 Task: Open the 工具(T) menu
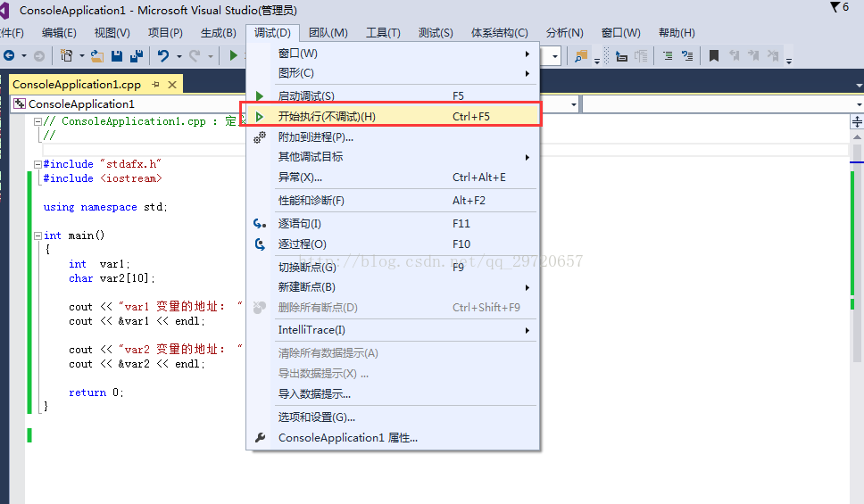(x=383, y=33)
